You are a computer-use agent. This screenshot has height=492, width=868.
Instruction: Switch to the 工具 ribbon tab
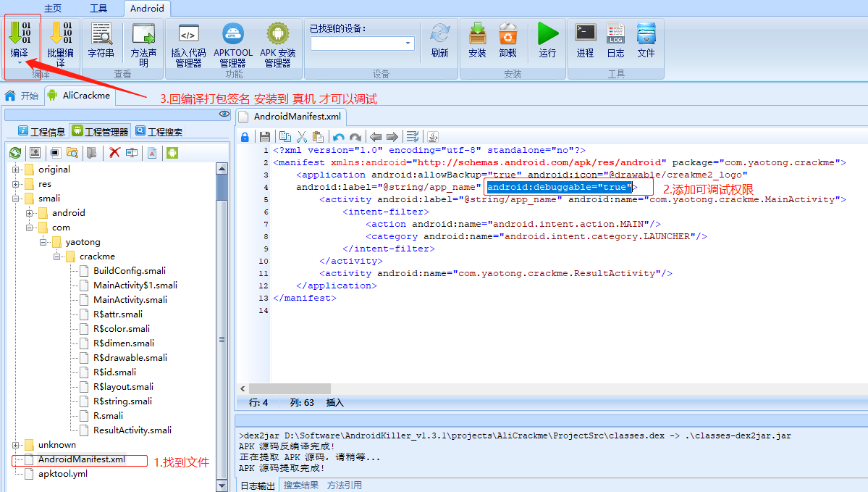point(98,8)
